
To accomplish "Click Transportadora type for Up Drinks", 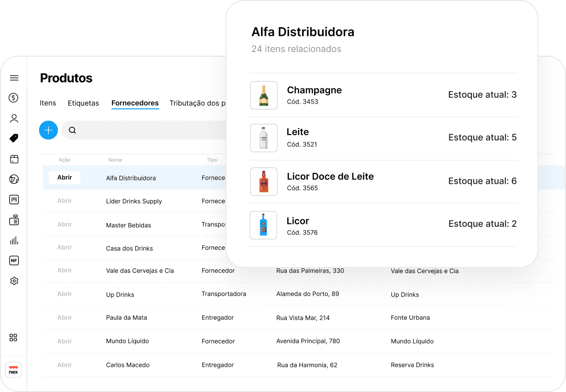I will pyautogui.click(x=224, y=294).
